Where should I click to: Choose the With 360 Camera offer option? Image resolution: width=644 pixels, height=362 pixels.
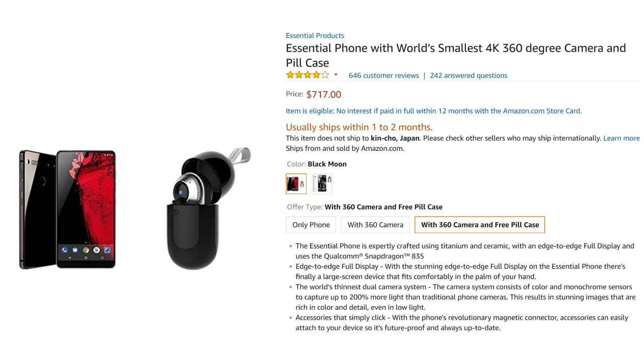tap(375, 225)
